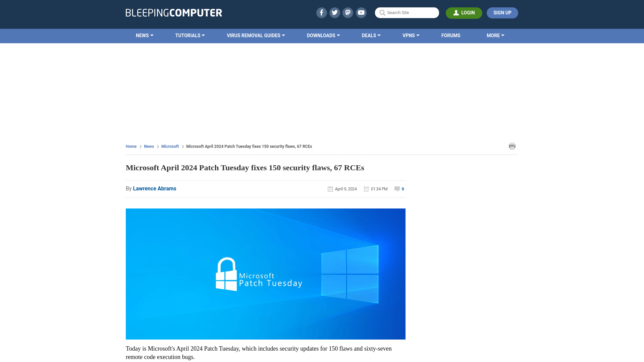Click the calendar date icon
The image size is (644, 362).
click(x=331, y=188)
